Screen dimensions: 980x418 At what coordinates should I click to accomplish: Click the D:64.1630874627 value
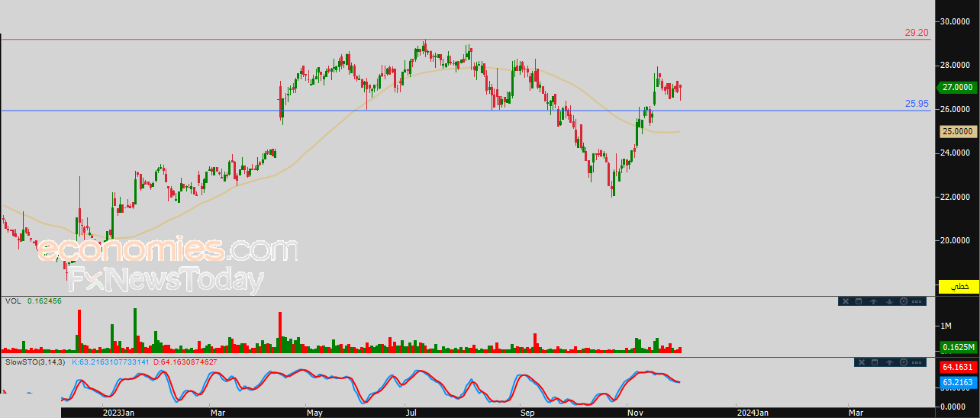tap(186, 362)
